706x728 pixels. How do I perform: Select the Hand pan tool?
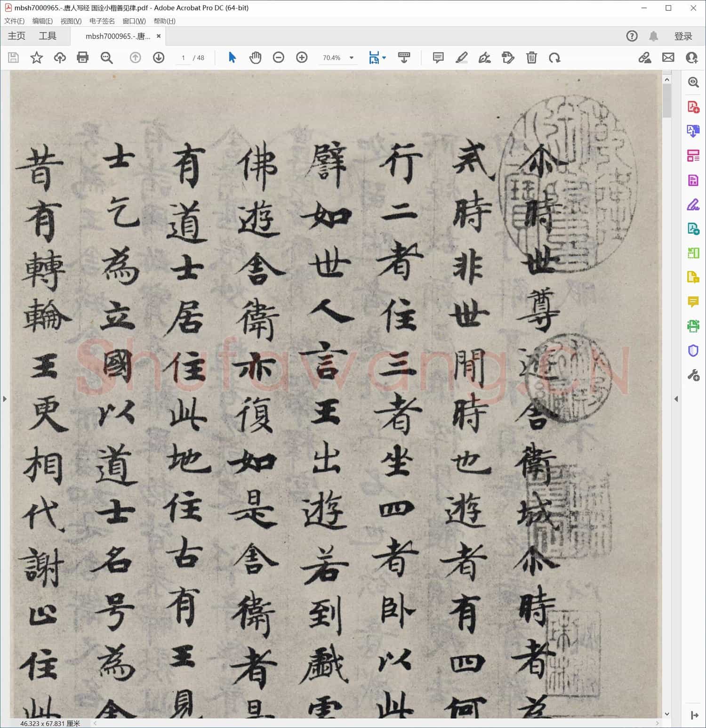(x=255, y=57)
